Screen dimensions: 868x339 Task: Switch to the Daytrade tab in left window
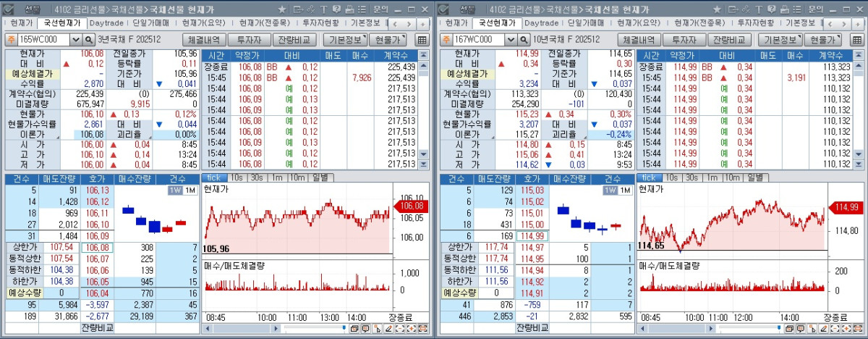(x=108, y=23)
